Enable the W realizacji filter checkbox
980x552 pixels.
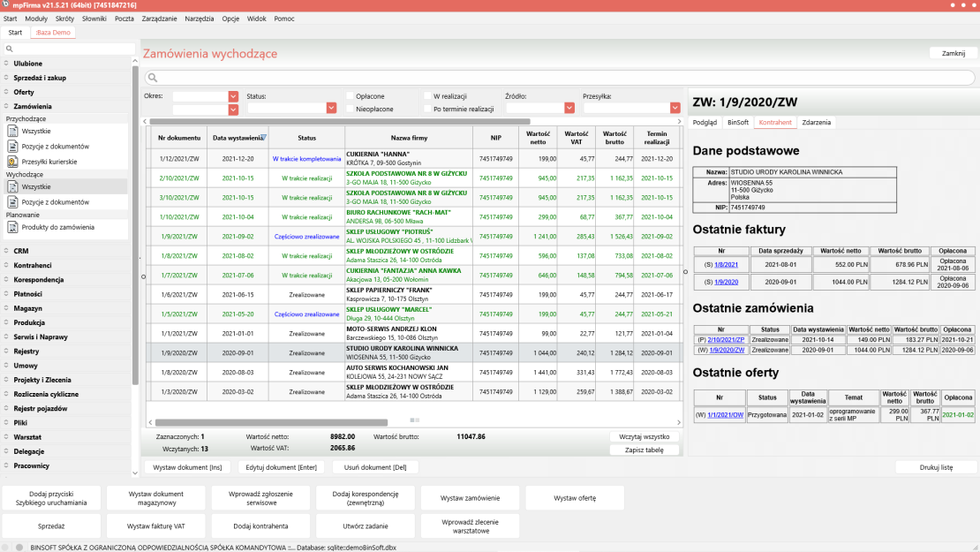(x=427, y=96)
